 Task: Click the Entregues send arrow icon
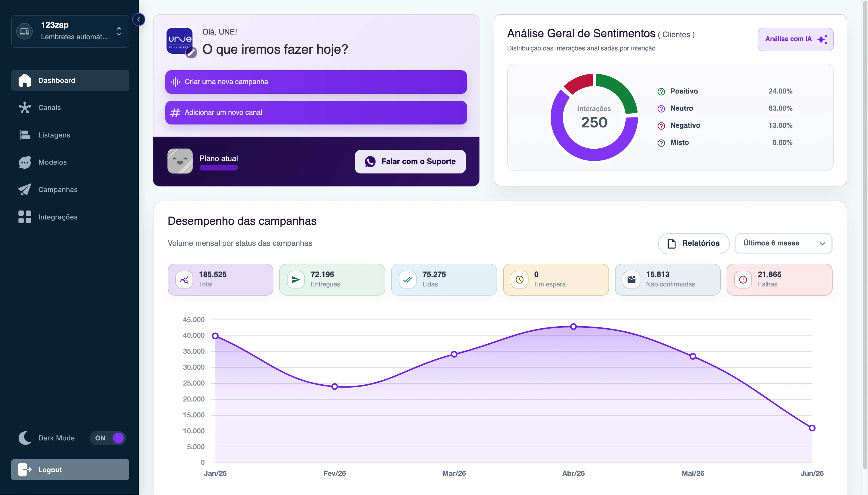pyautogui.click(x=295, y=279)
